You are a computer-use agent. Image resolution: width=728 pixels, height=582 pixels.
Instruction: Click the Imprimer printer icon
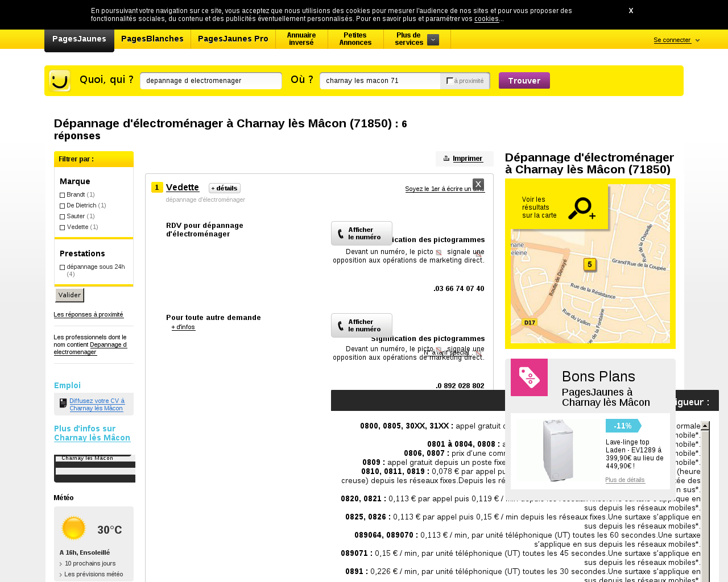pos(446,159)
